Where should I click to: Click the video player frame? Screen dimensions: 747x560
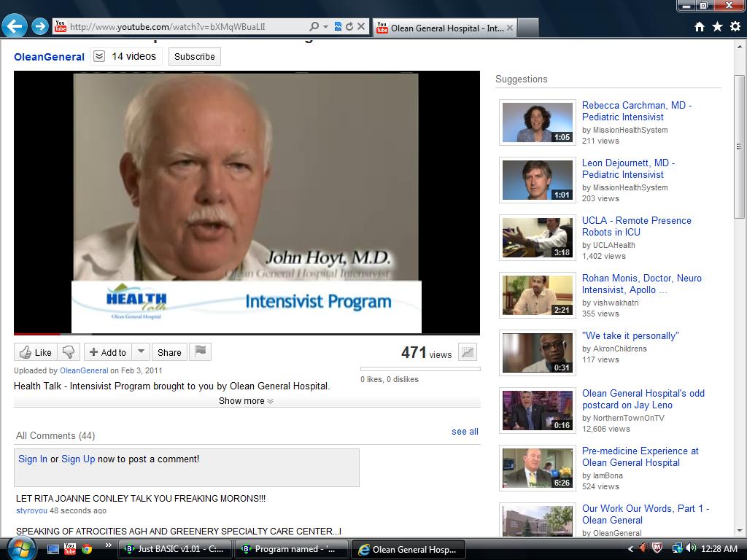[x=247, y=203]
